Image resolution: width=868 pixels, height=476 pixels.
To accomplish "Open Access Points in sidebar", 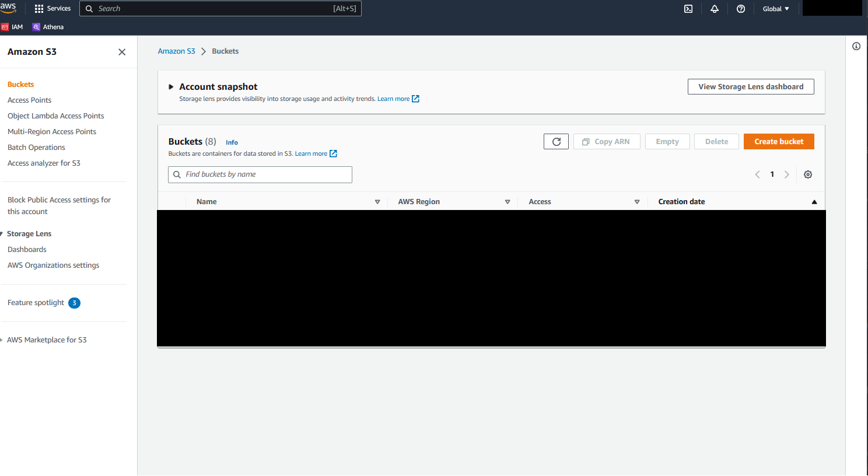I will (30, 100).
